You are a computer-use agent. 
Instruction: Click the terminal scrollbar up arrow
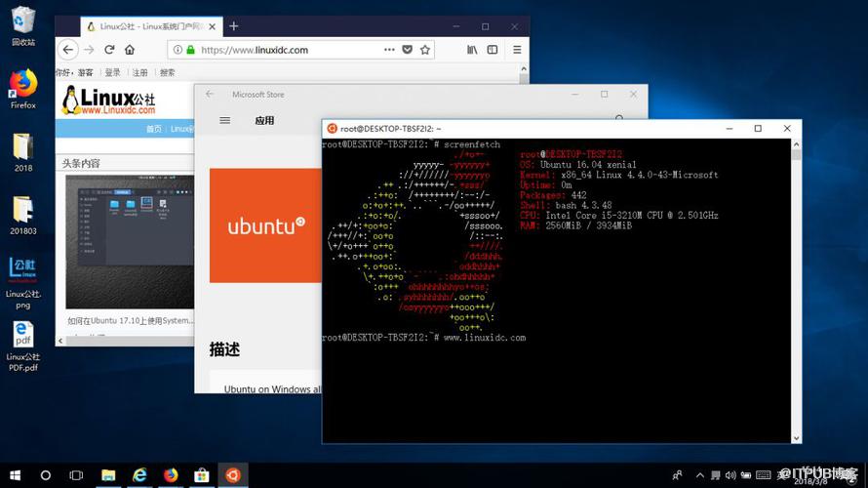click(x=796, y=144)
